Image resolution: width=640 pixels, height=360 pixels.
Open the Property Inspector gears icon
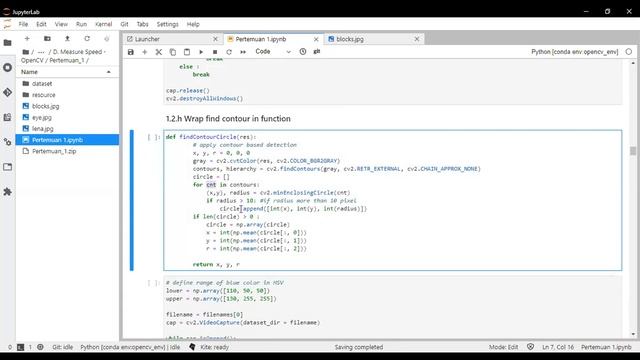click(x=7, y=142)
